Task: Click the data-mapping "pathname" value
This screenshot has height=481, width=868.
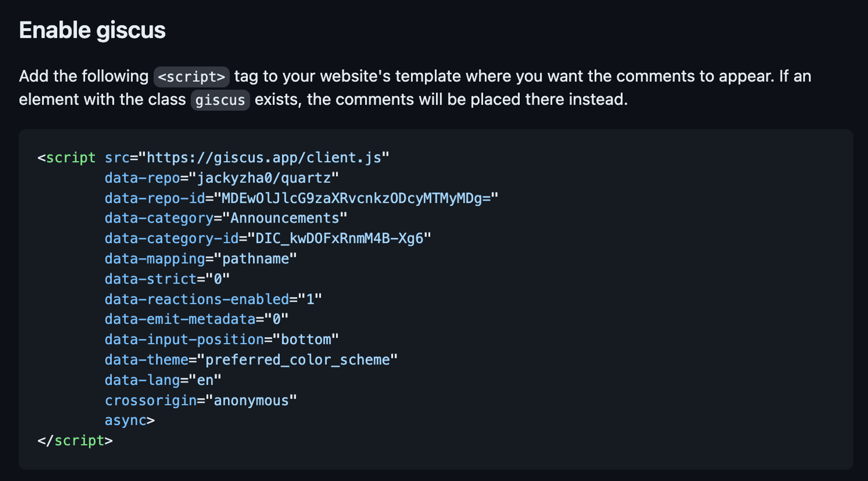Action: pos(255,259)
